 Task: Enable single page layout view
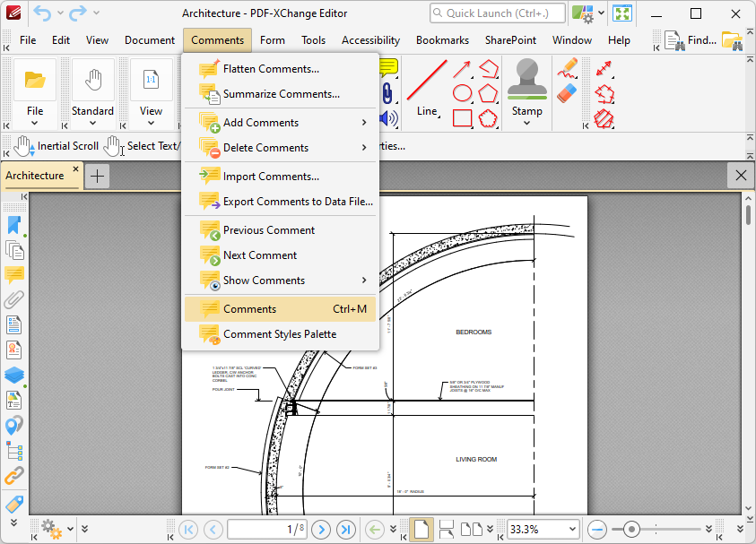tap(421, 529)
